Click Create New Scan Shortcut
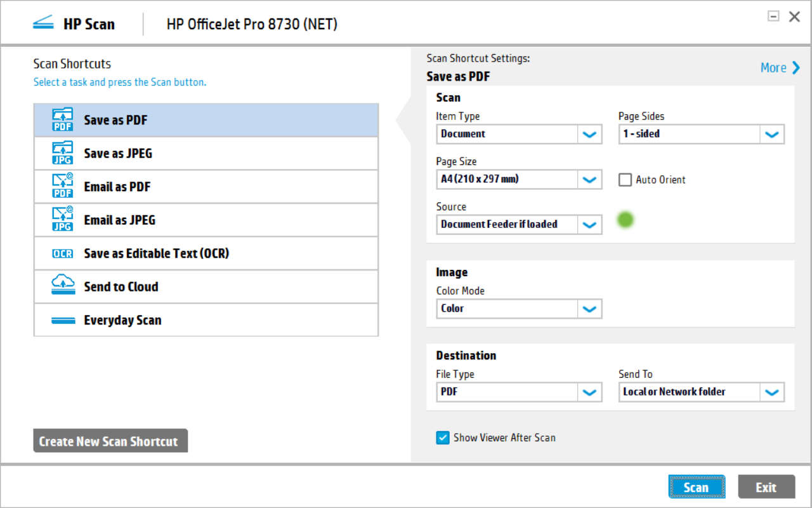The height and width of the screenshot is (508, 812). (x=110, y=440)
